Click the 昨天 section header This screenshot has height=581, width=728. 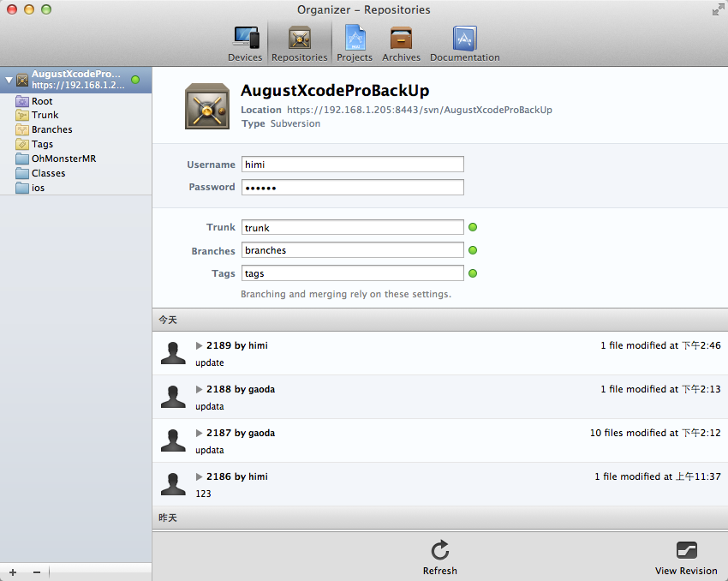(x=440, y=518)
